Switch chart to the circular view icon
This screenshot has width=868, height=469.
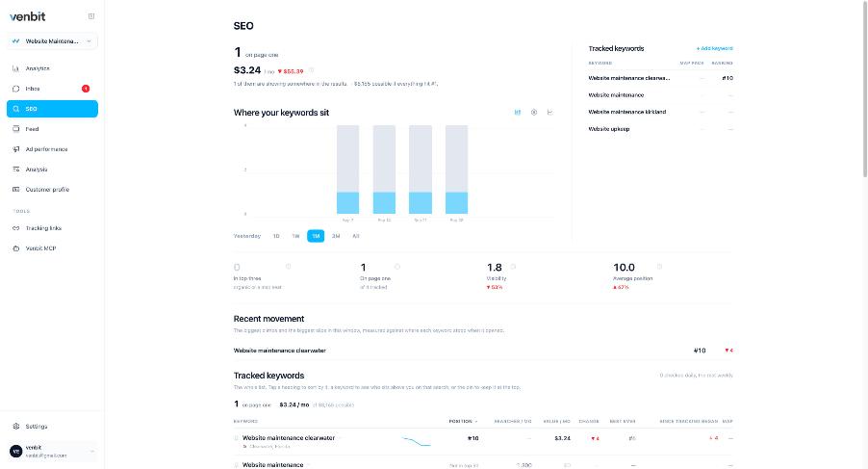534,113
